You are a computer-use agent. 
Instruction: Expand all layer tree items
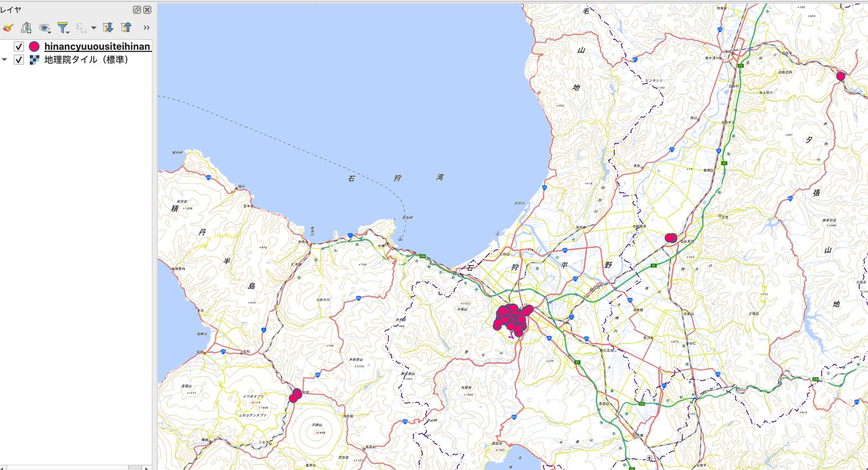point(108,28)
